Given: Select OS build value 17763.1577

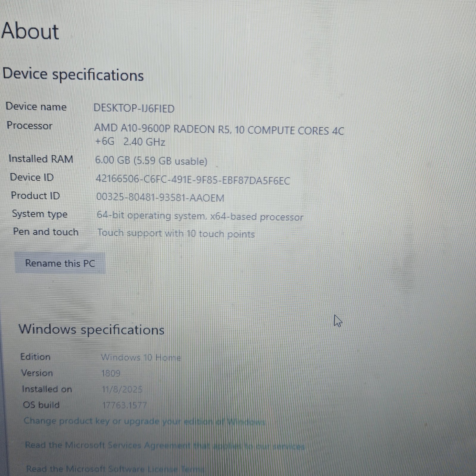Looking at the screenshot, I should 124,405.
